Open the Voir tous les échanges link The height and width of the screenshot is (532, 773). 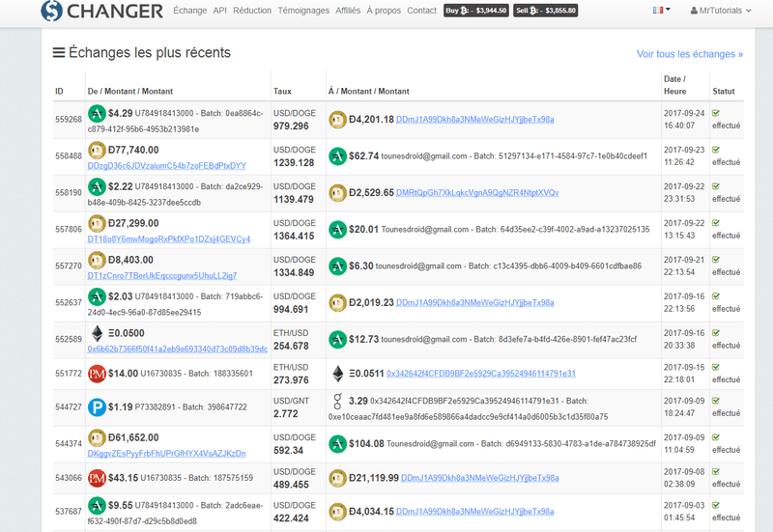click(689, 54)
